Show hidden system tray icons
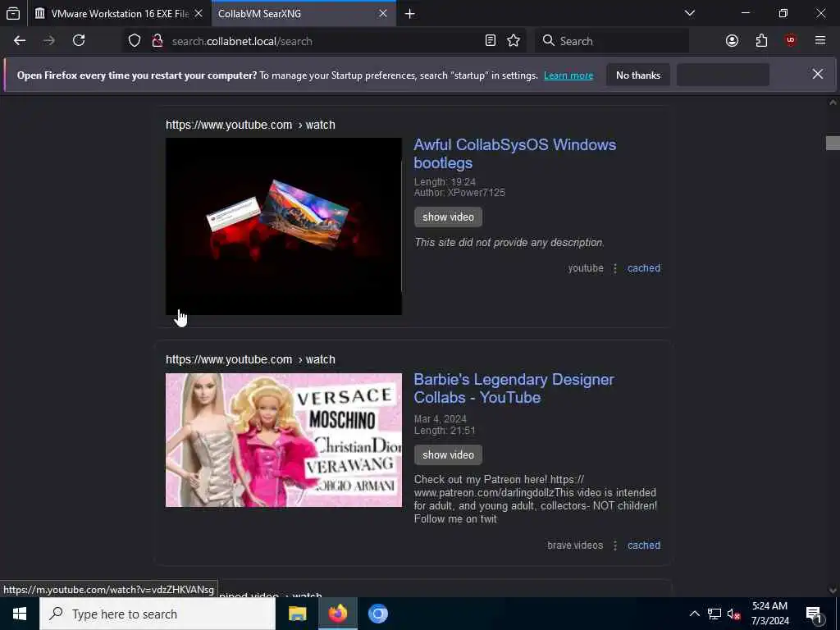 click(x=694, y=614)
